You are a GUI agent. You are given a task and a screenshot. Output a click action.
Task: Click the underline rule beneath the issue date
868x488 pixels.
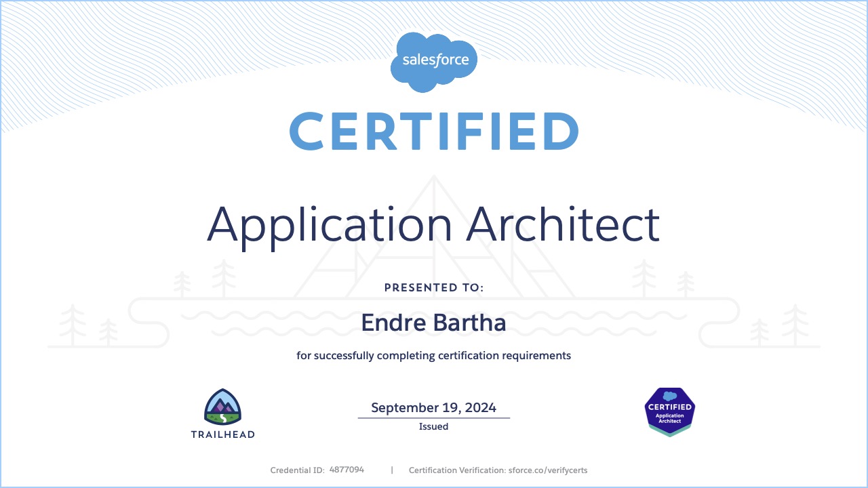(434, 418)
